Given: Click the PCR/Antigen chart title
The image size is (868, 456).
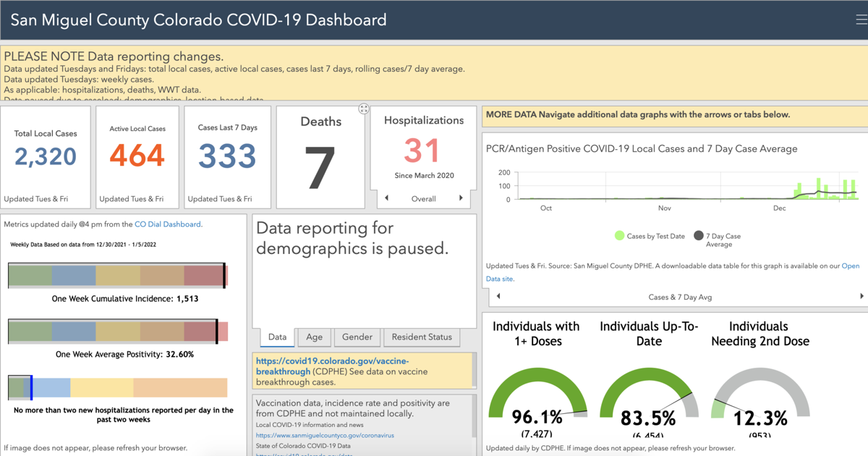Looking at the screenshot, I should (x=642, y=149).
